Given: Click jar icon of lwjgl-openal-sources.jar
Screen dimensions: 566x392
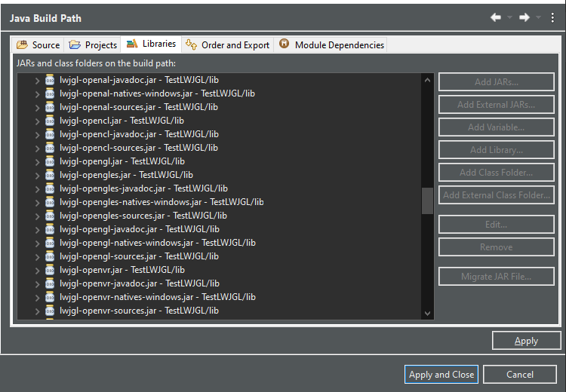Looking at the screenshot, I should 50,107.
